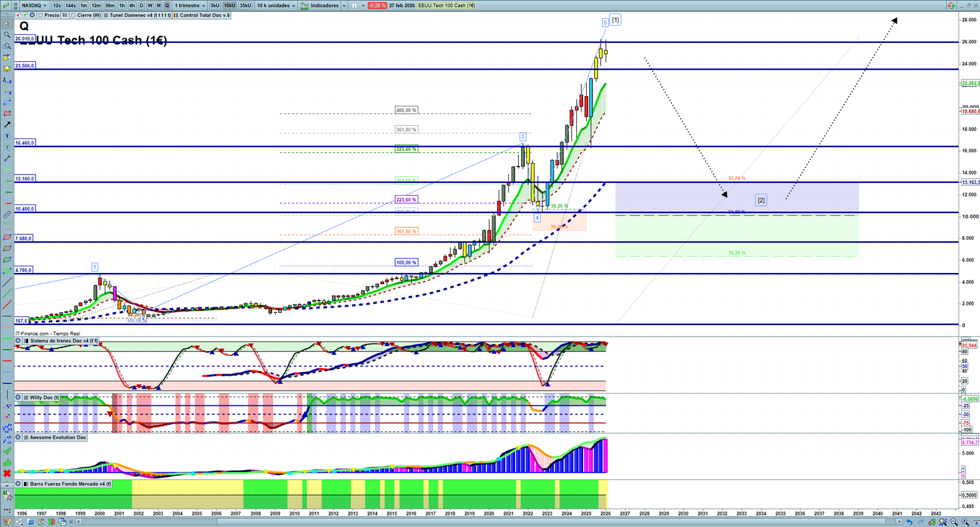Select the red rectangle drawing tool
The image size is (980, 527).
[7, 113]
